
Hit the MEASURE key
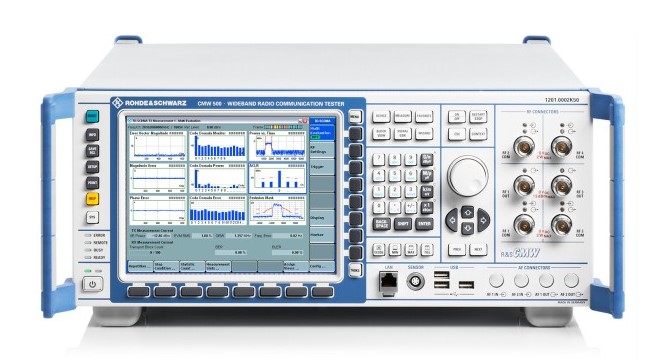pos(402,116)
